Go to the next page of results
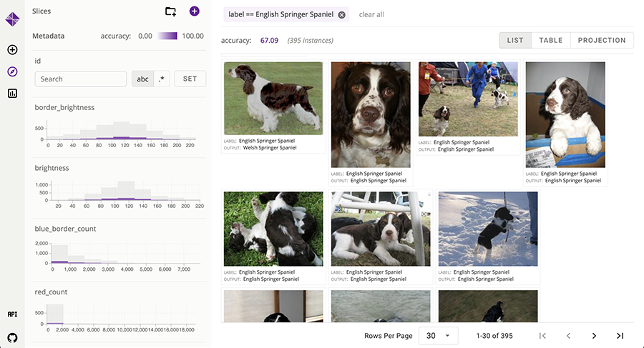This screenshot has width=644, height=348. (x=594, y=336)
